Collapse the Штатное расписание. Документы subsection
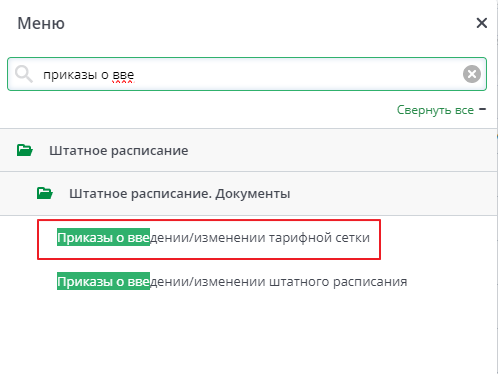This screenshot has width=498, height=374. pyautogui.click(x=248, y=194)
